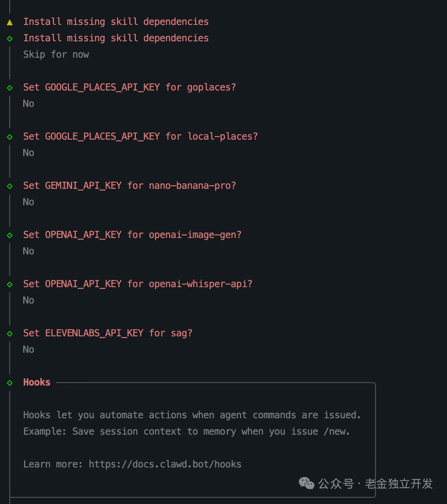Select "No" under the local-places prompt

(28, 153)
